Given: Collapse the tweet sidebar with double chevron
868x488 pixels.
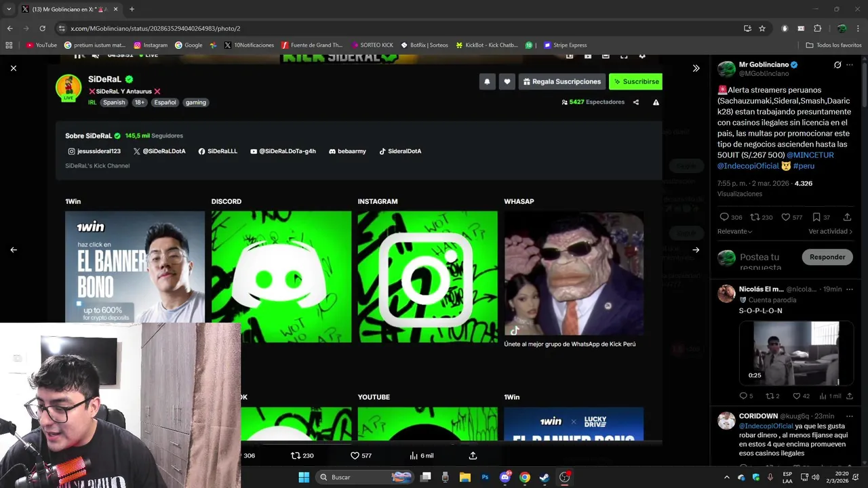Looking at the screenshot, I should pos(696,68).
